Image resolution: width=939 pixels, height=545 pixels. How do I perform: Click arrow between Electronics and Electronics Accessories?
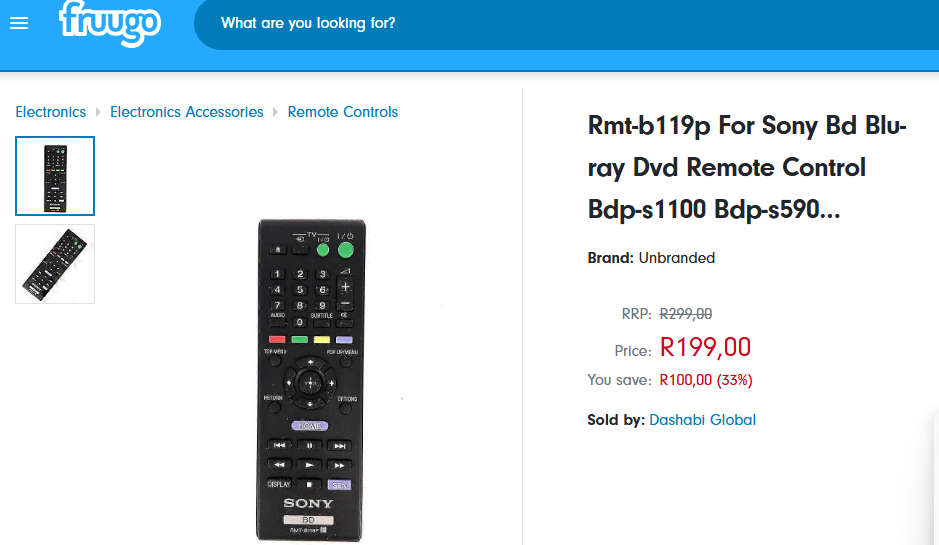coord(98,112)
